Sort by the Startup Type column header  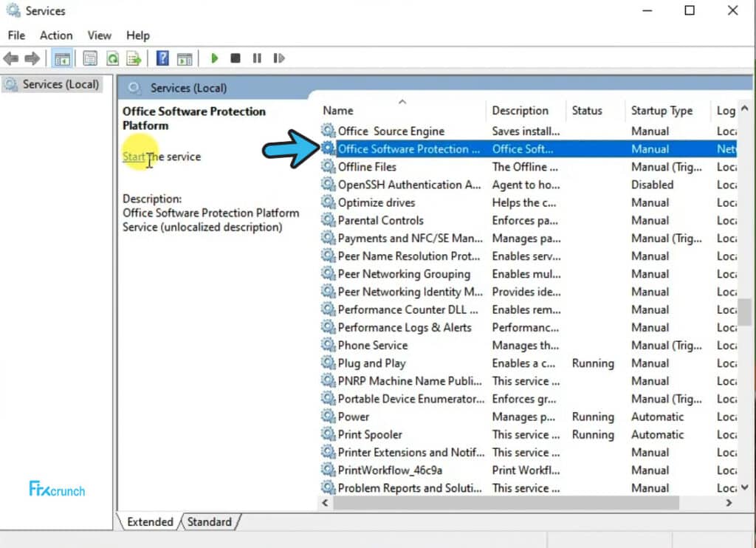[x=668, y=111]
